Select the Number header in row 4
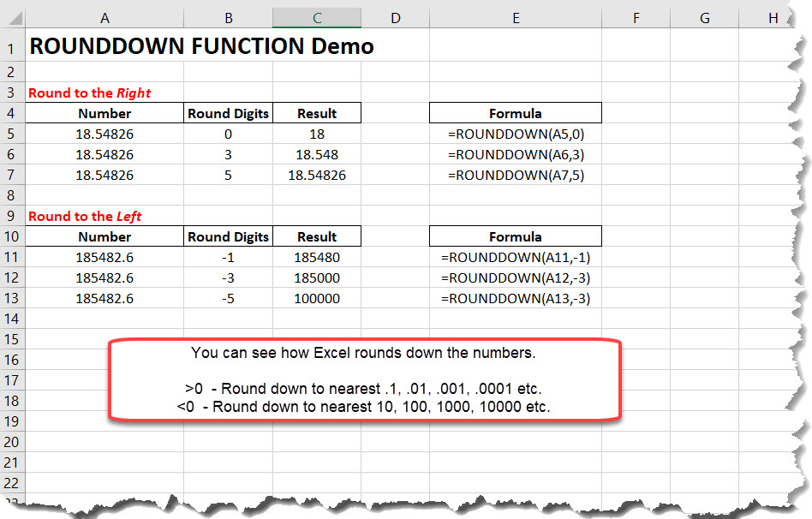Image resolution: width=812 pixels, height=519 pixels. 104,113
